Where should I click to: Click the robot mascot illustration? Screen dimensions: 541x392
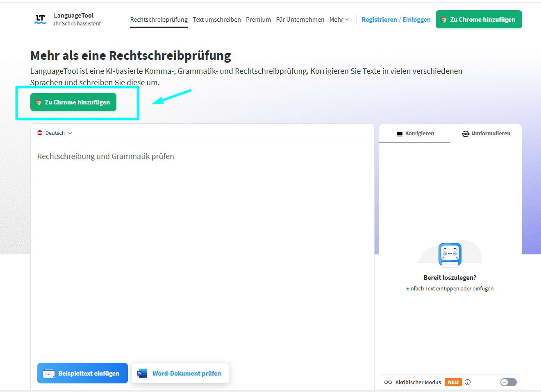click(x=450, y=255)
